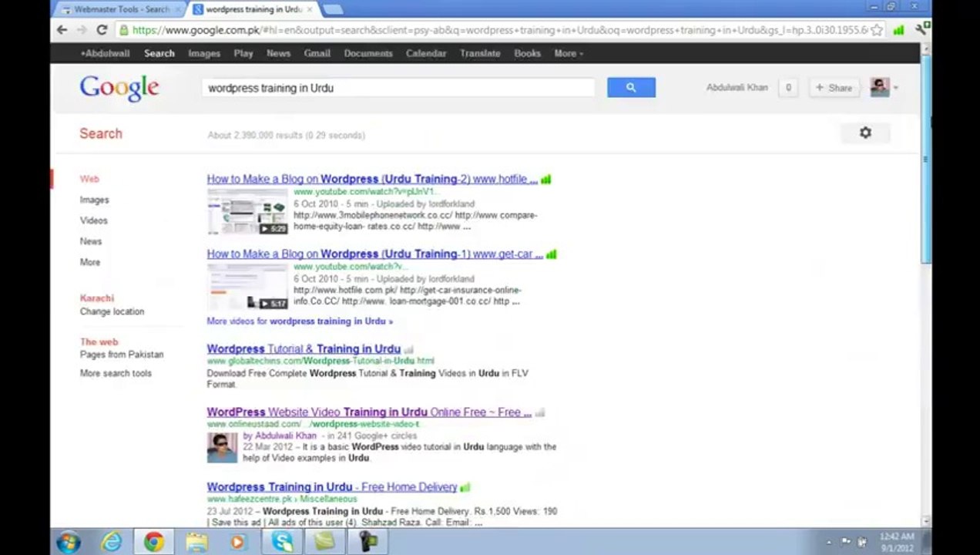Click the profile avatar picture
This screenshot has width=980, height=555.
(880, 87)
